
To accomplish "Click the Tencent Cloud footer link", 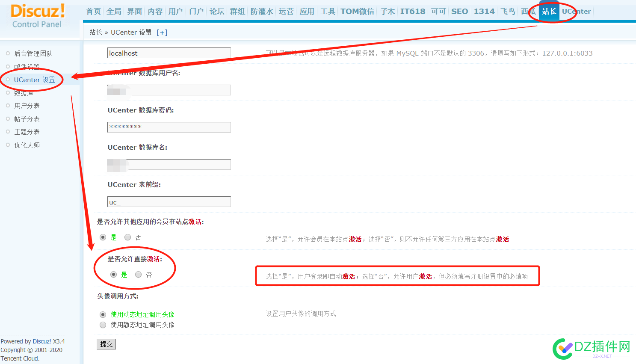I will point(20,358).
